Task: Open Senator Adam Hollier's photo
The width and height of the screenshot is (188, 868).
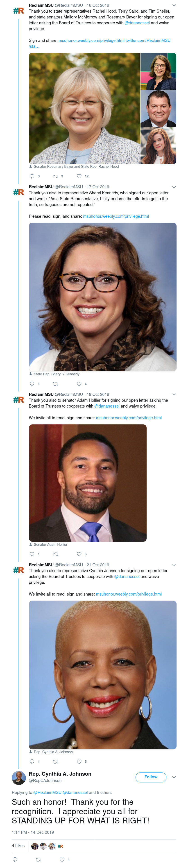Action: point(88,483)
